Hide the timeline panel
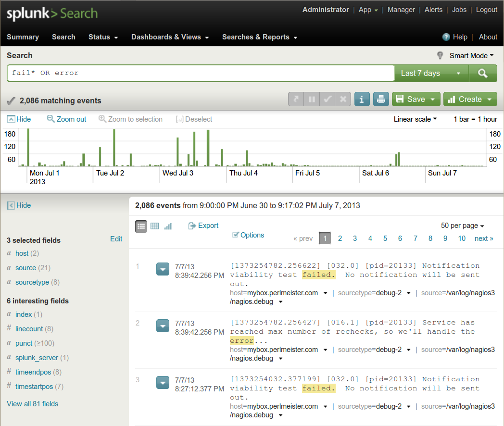This screenshot has width=504, height=426. 19,119
